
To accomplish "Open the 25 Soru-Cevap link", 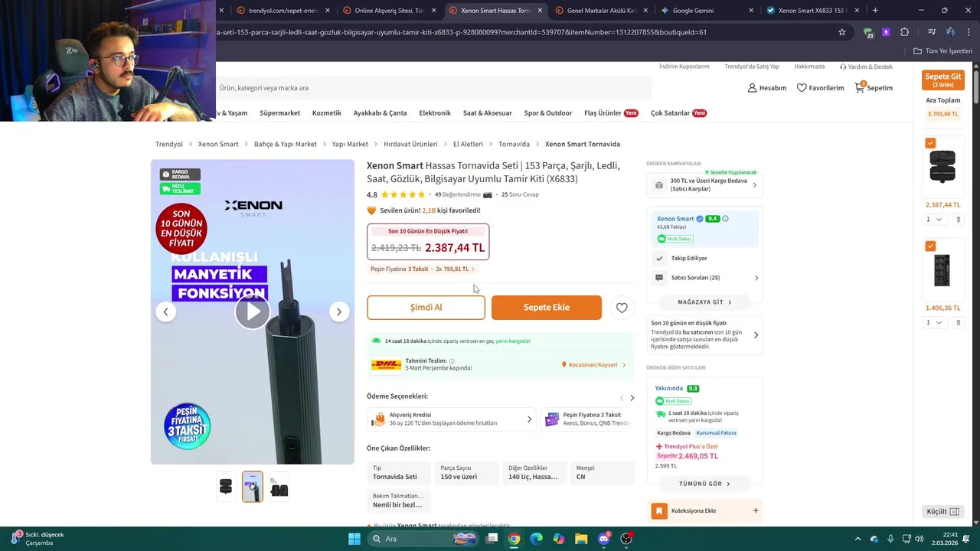I will pos(520,194).
